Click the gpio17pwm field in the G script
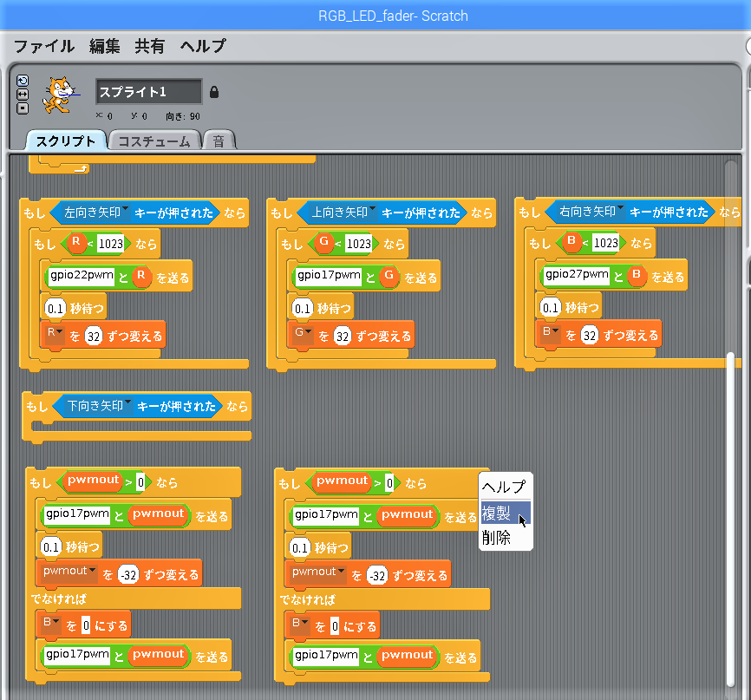Screen dimensions: 751x700 (x=329, y=276)
